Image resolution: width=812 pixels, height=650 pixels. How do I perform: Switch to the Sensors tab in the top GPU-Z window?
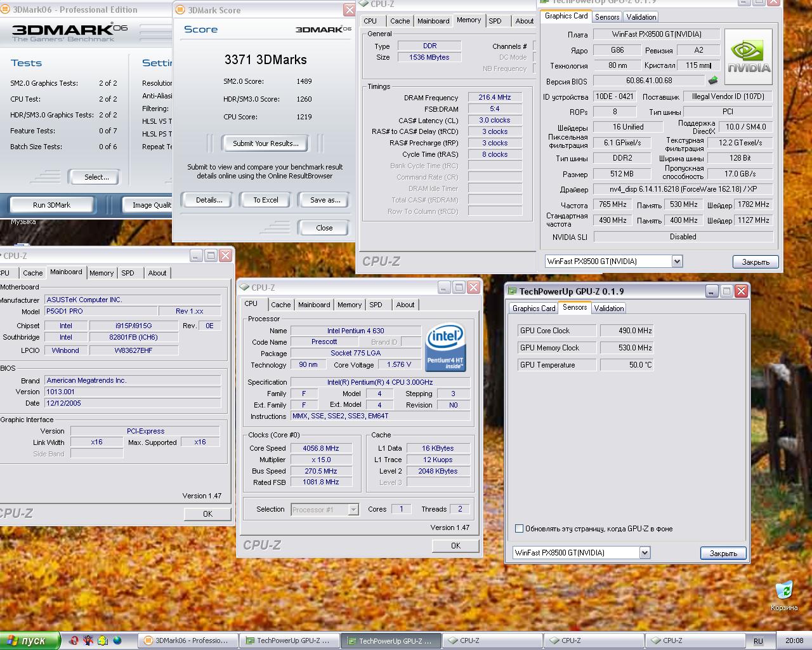(606, 17)
